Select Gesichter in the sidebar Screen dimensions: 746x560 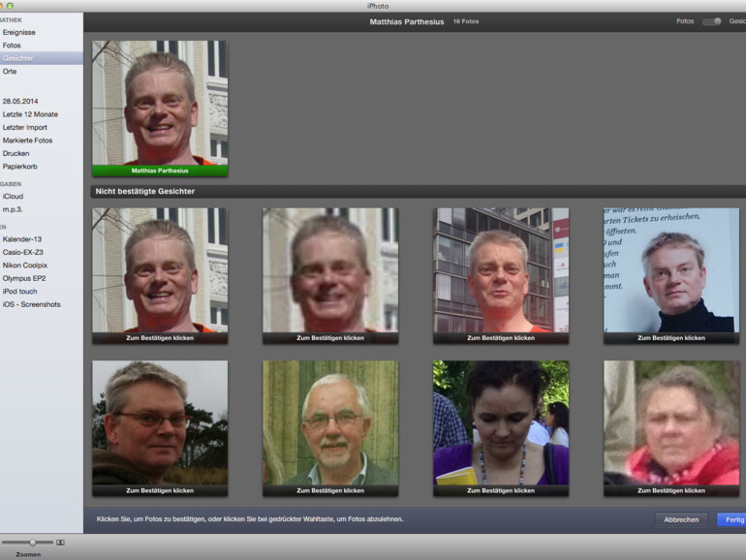point(41,58)
